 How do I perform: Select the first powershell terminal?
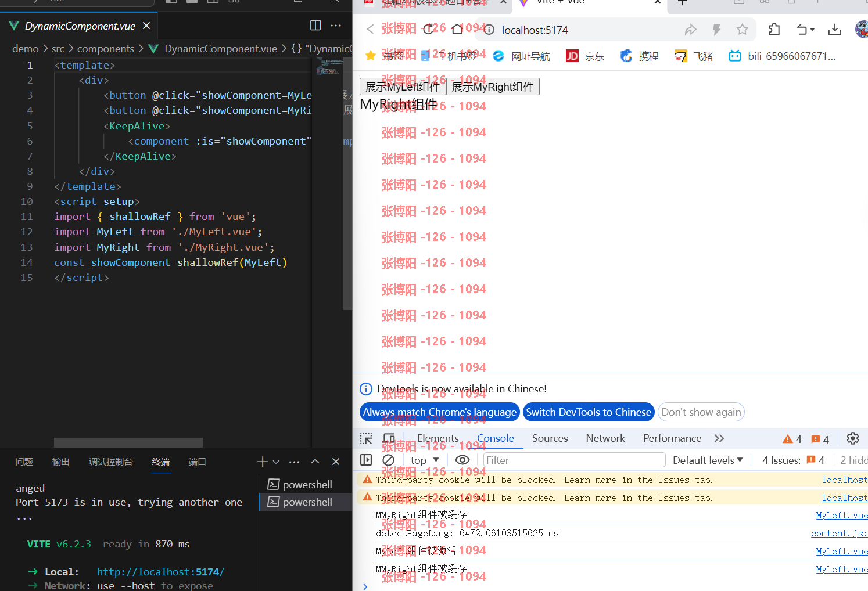click(306, 484)
